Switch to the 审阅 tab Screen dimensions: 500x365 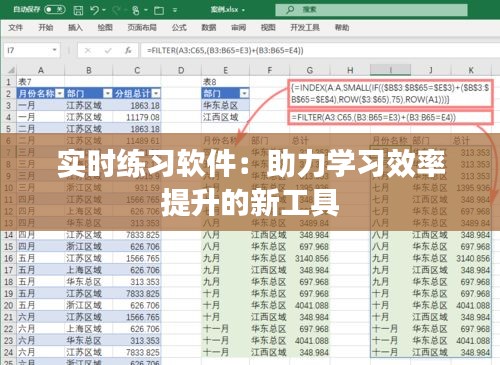pyautogui.click(x=238, y=28)
